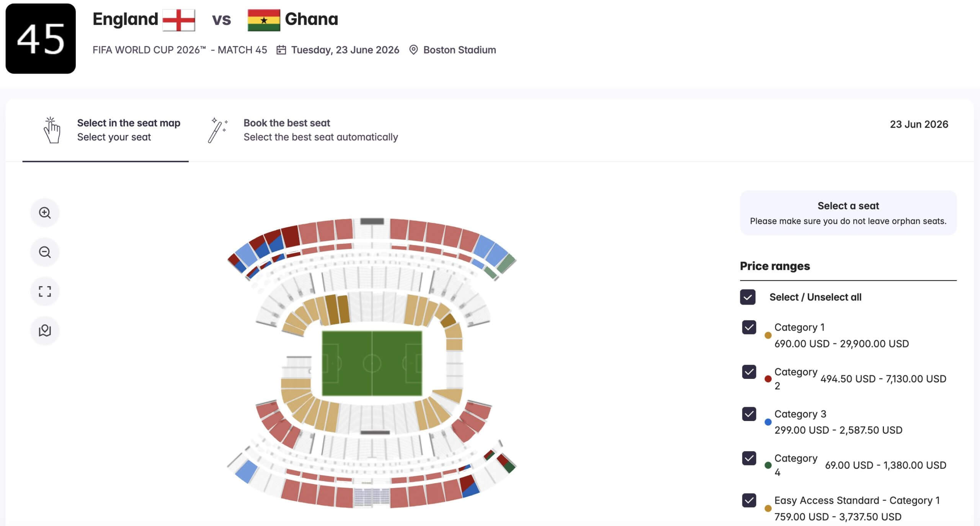Switch to Select in the seat map tab
Screen dimensions: 980x526
(x=128, y=130)
